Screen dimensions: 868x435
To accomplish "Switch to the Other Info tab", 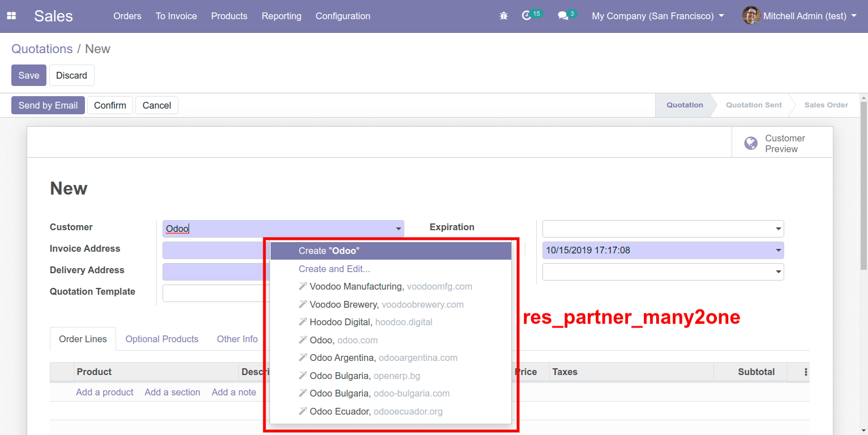I will click(237, 339).
